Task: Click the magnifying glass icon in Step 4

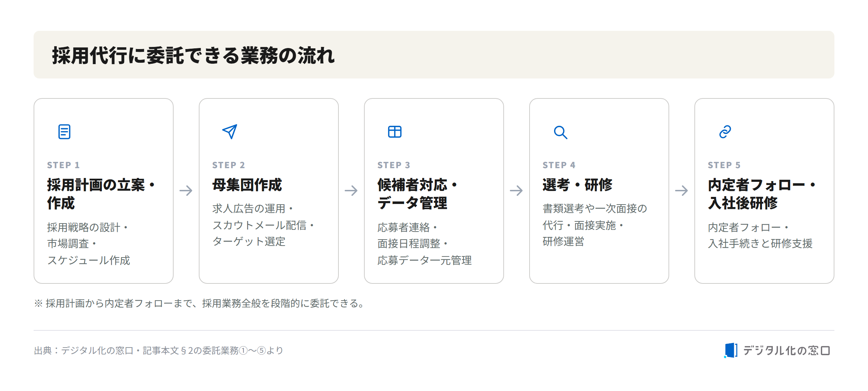Action: click(560, 132)
